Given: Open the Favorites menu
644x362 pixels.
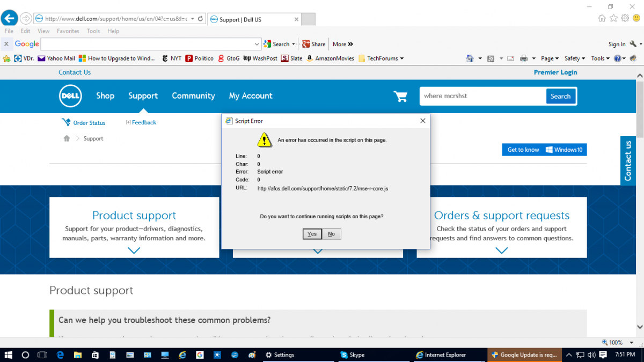Looking at the screenshot, I should tap(68, 31).
